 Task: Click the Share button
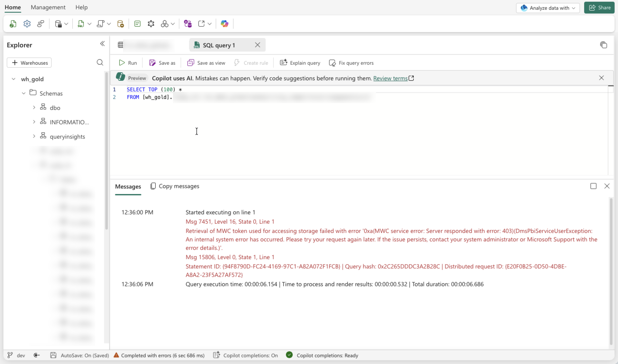tap(599, 8)
